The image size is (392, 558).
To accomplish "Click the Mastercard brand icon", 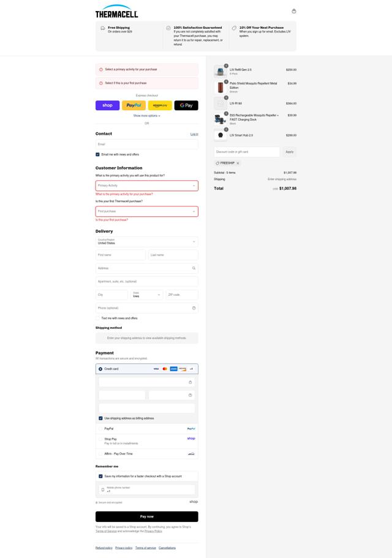I will tap(165, 369).
